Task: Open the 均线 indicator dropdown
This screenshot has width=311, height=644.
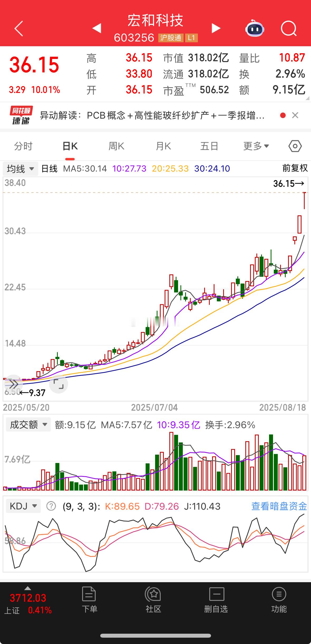Action: click(21, 169)
